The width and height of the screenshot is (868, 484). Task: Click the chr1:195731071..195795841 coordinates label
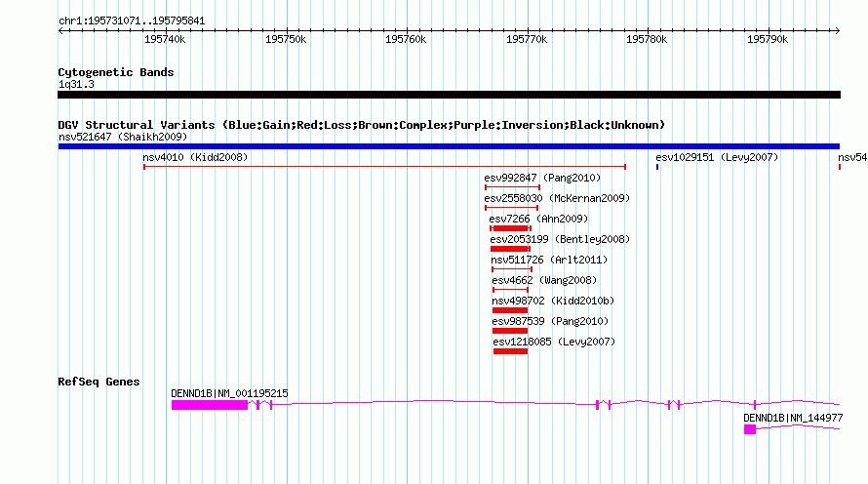click(132, 21)
